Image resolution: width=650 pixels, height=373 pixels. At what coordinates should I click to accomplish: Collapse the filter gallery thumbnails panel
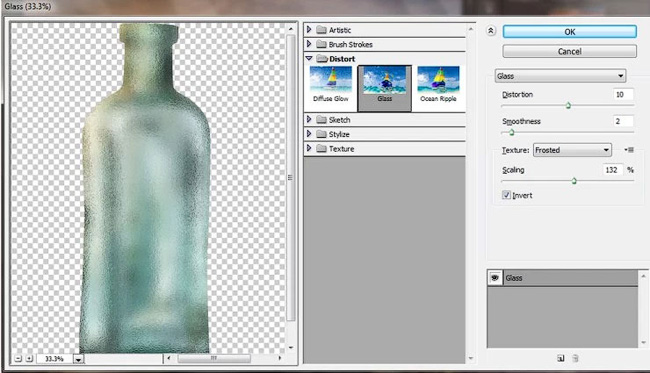[x=491, y=31]
